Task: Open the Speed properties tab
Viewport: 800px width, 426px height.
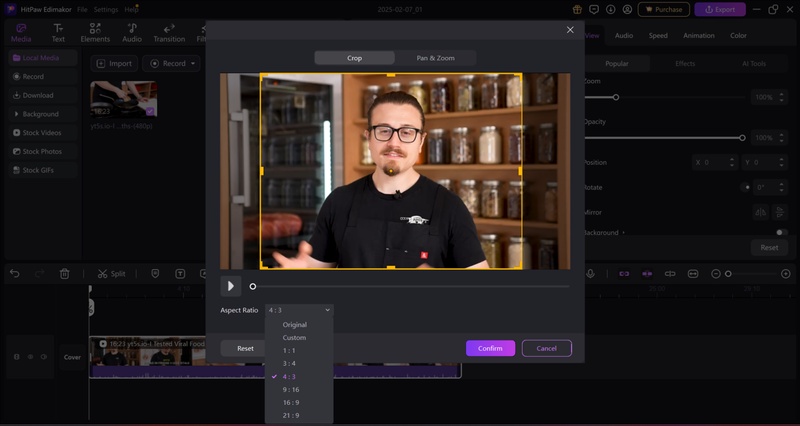Action: point(658,36)
